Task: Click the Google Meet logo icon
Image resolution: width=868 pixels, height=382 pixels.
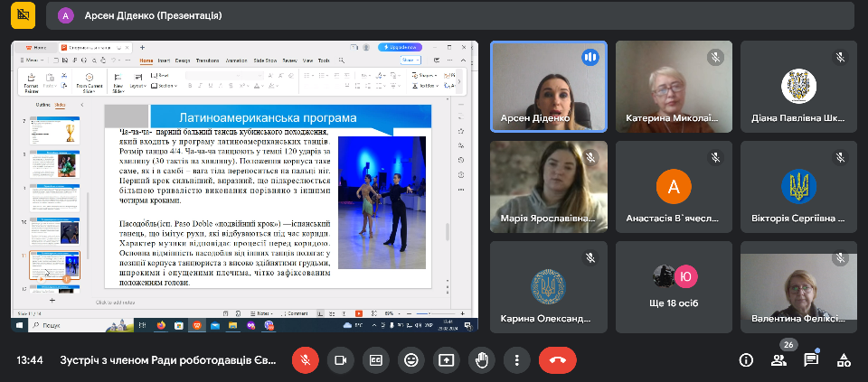Action: [x=24, y=15]
